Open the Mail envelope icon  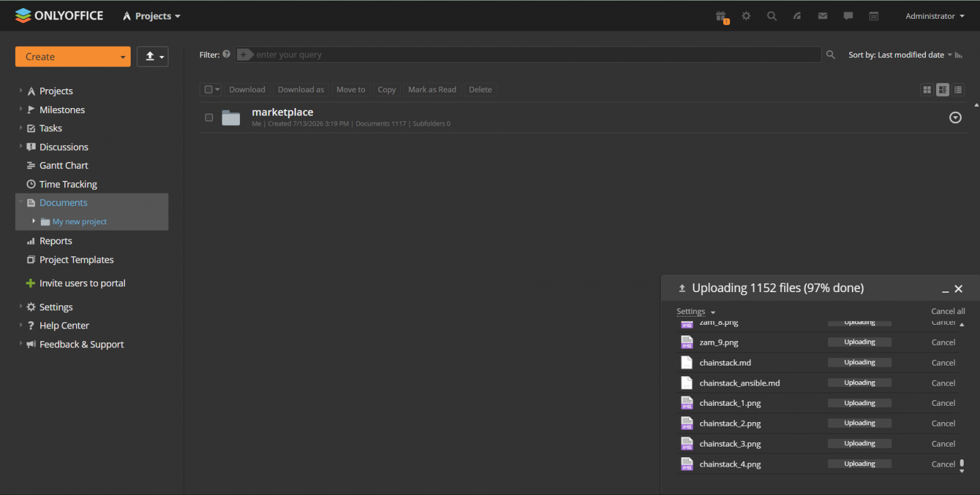[822, 16]
